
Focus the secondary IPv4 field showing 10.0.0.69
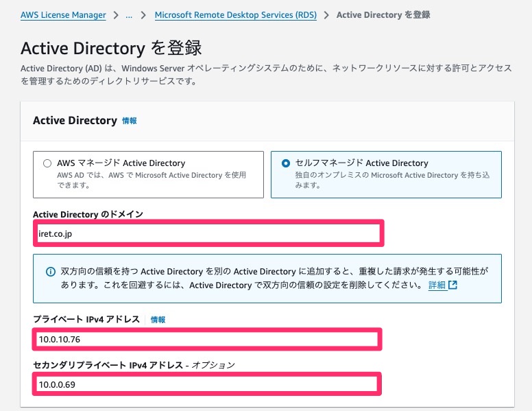(x=207, y=384)
